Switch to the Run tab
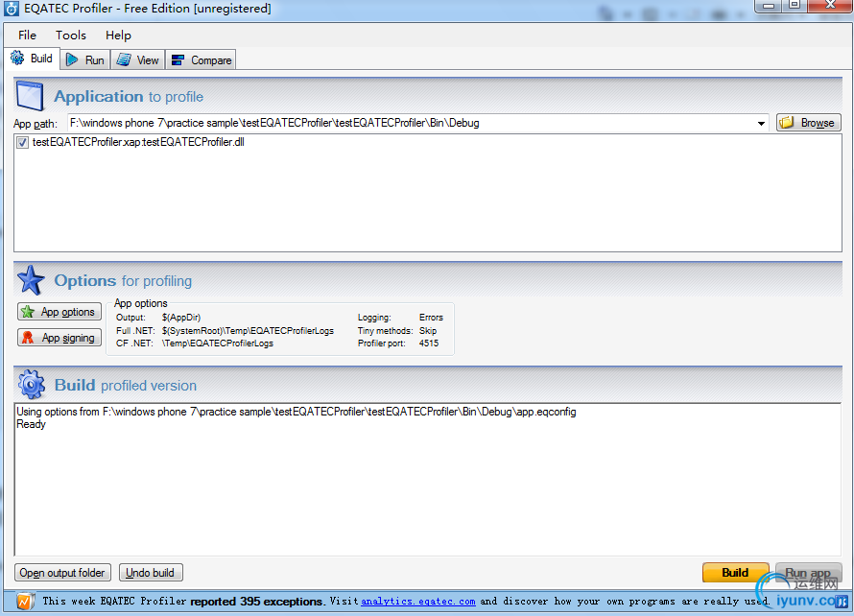This screenshot has width=854, height=616. coord(85,59)
